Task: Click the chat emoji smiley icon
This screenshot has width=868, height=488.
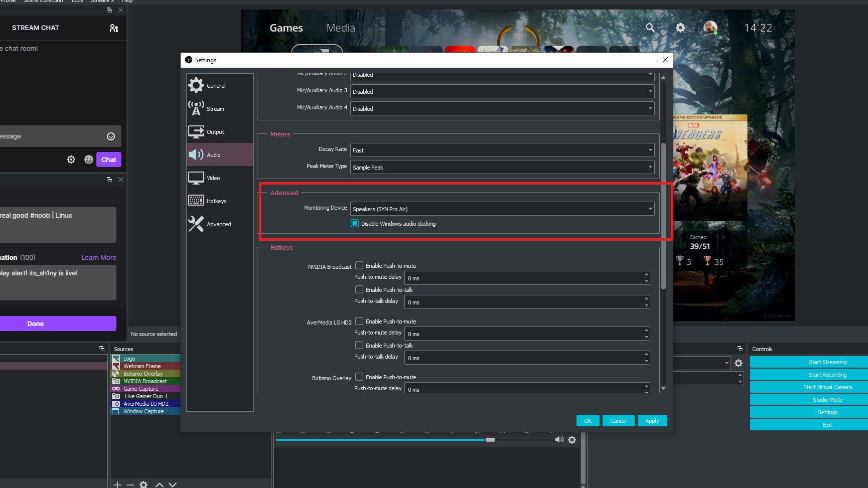Action: 111,136
